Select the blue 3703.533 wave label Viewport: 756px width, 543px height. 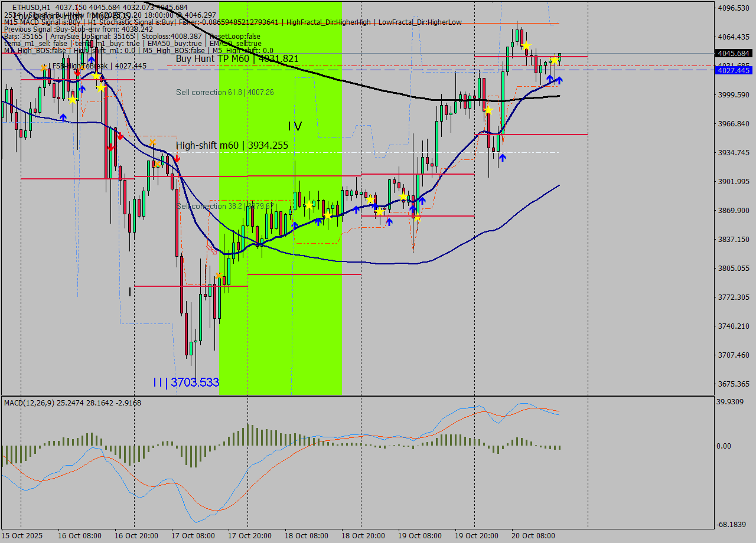pos(186,382)
